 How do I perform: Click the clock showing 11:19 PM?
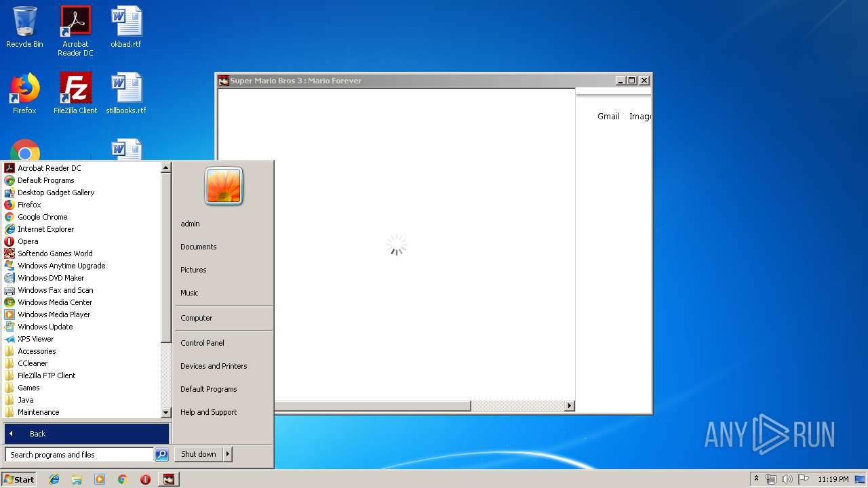[x=833, y=479]
